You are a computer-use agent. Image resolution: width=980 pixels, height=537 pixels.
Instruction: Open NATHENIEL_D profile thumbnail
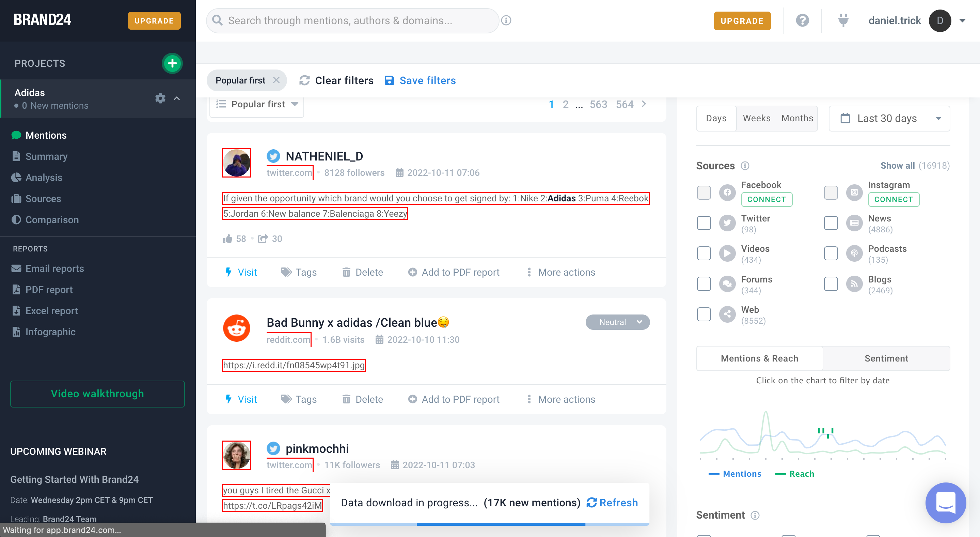[x=237, y=163]
